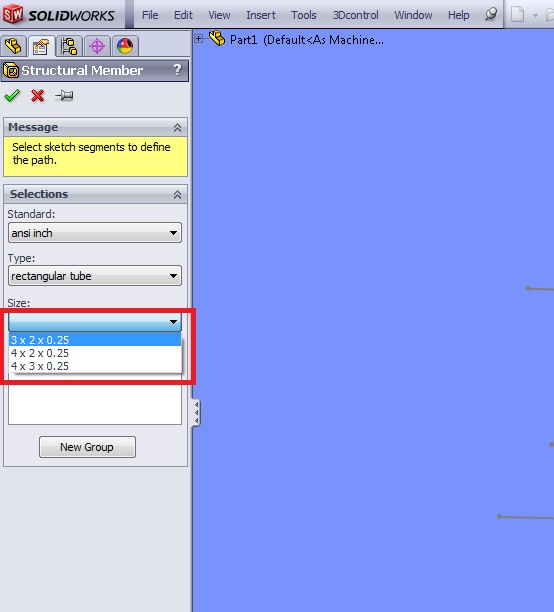This screenshot has height=612, width=554.
Task: Select size 4 x 2 x 0.25
Action: click(95, 353)
